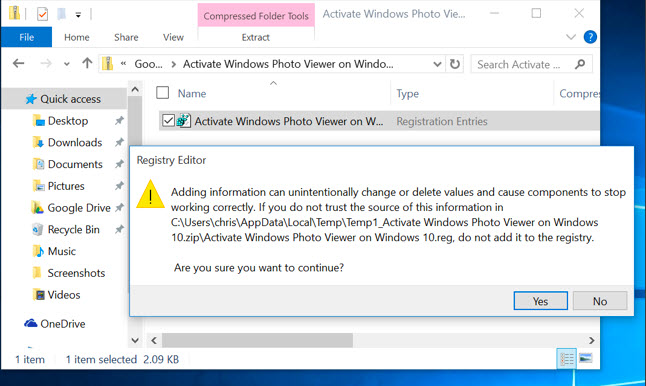Click No in Registry Editor dialog
The height and width of the screenshot is (386, 646).
coord(600,301)
